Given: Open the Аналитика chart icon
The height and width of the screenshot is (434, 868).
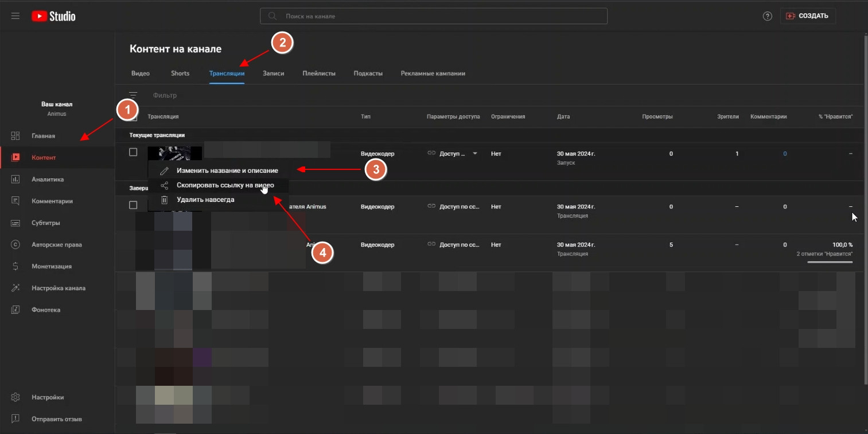Looking at the screenshot, I should click(15, 179).
